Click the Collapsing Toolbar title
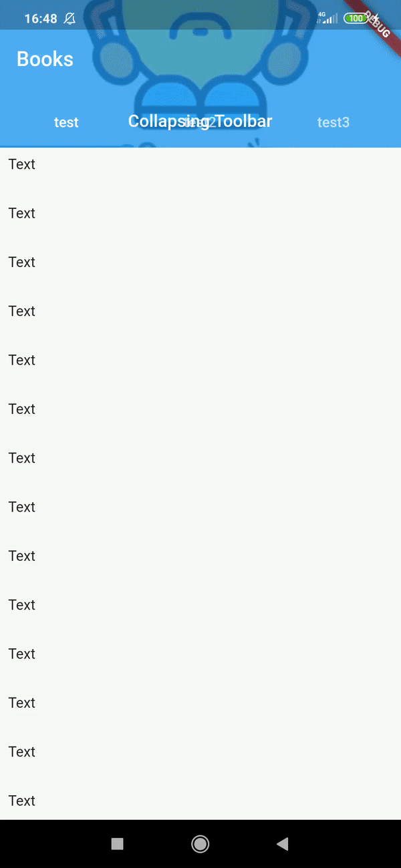 point(200,121)
